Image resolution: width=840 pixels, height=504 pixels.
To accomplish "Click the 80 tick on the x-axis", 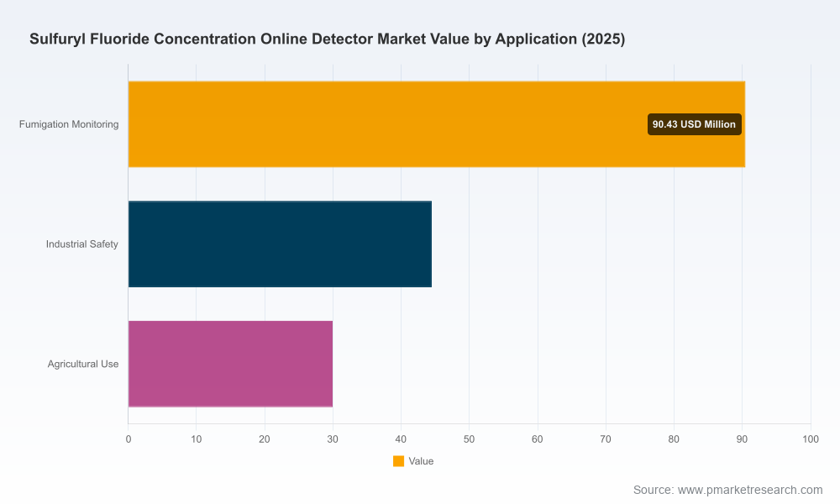I will point(674,439).
